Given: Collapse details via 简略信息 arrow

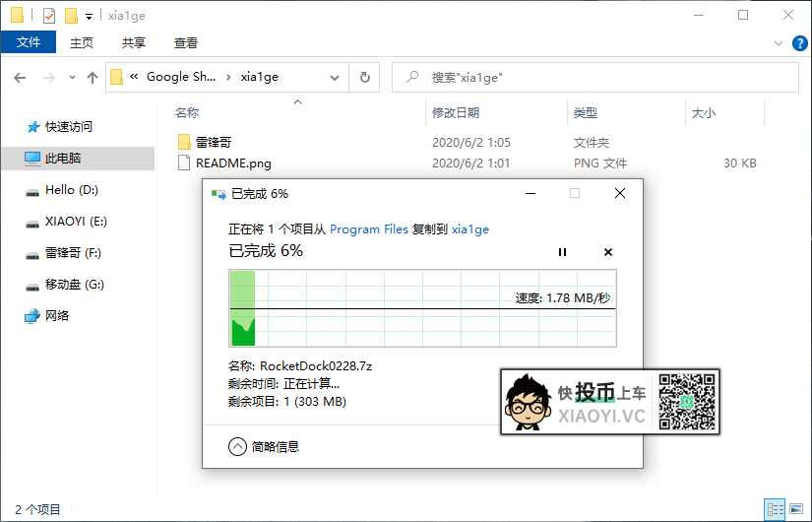Looking at the screenshot, I should (x=237, y=446).
